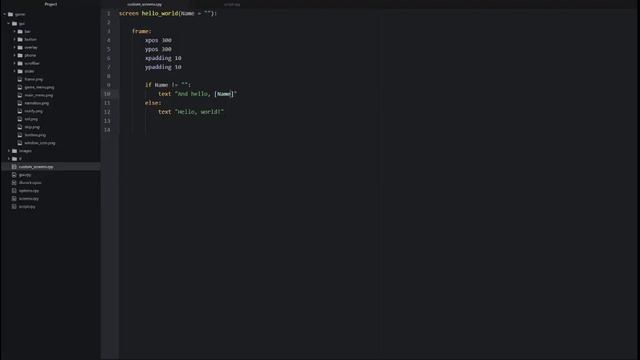Expand the scrollbar folder arrow
Image resolution: width=640 pixels, height=360 pixels.
[x=14, y=63]
